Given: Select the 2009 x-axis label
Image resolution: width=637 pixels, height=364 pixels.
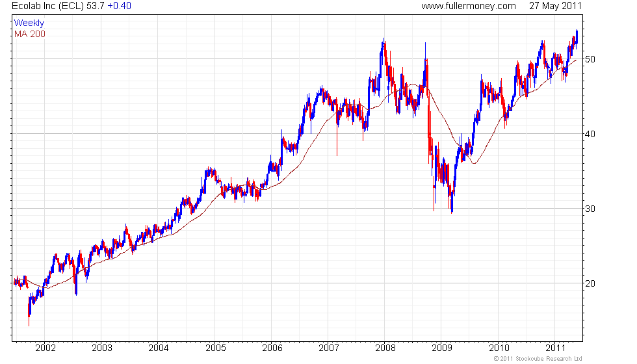Looking at the screenshot, I should coord(442,348).
